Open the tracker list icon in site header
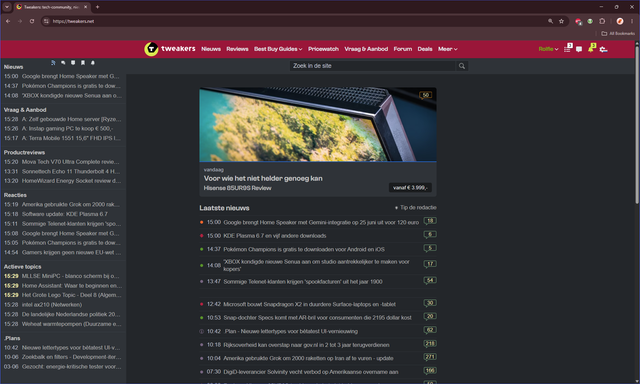Image resolution: width=640 pixels, height=384 pixels. click(x=567, y=49)
